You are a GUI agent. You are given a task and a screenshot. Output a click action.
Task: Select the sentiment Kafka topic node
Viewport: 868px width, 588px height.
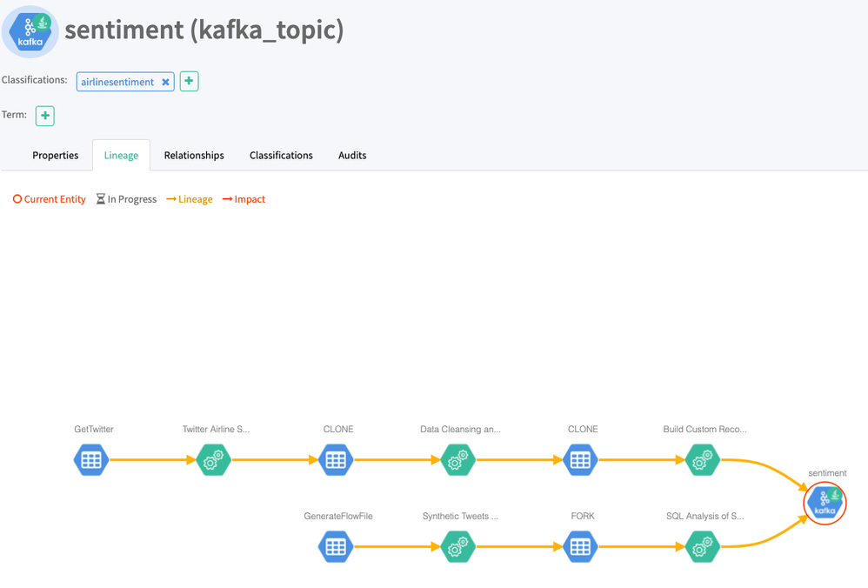[x=824, y=503]
